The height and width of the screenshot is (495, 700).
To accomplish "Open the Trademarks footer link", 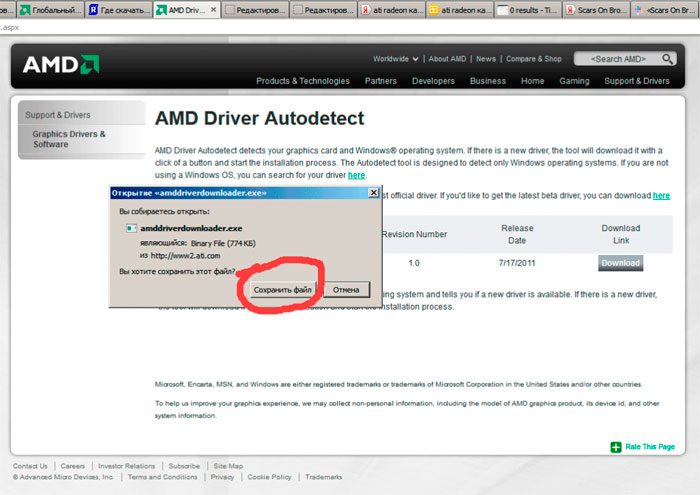I will pos(324,477).
